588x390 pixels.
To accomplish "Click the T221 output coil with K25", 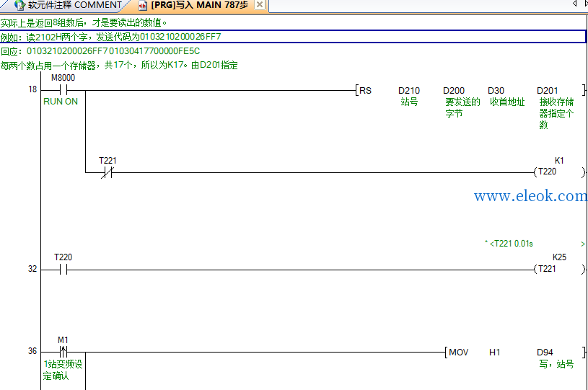I will click(x=558, y=269).
